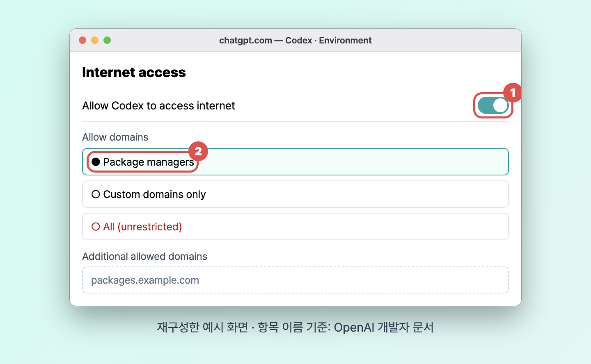Select the All (unrestricted) option
This screenshot has height=364, width=591.
(295, 227)
